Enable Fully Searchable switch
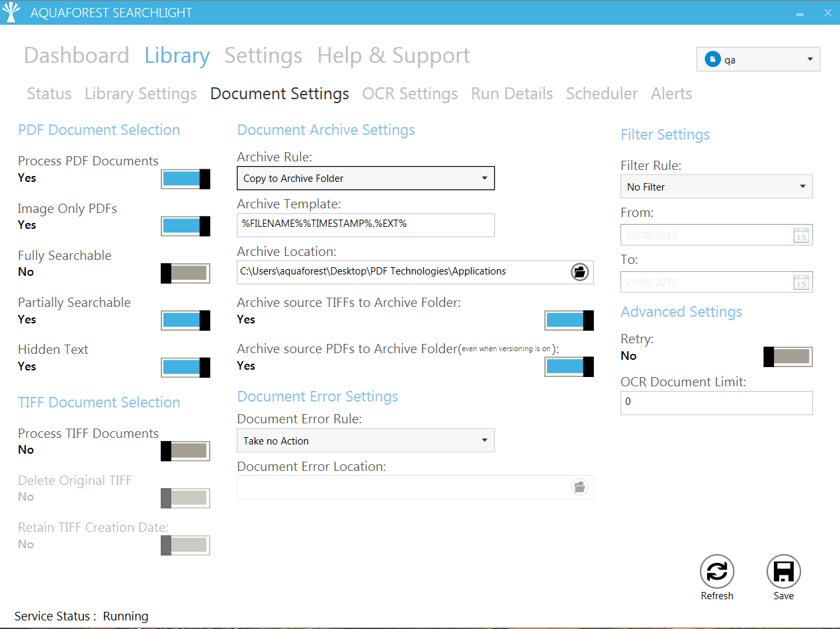Screen dimensions: 840x629 point(186,273)
